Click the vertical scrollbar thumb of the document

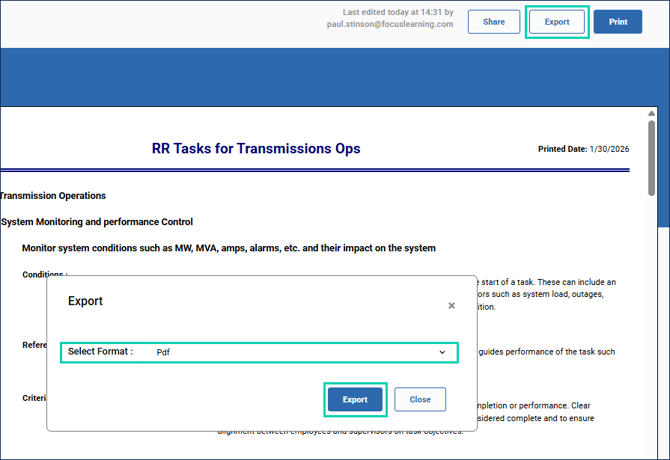coord(651,160)
